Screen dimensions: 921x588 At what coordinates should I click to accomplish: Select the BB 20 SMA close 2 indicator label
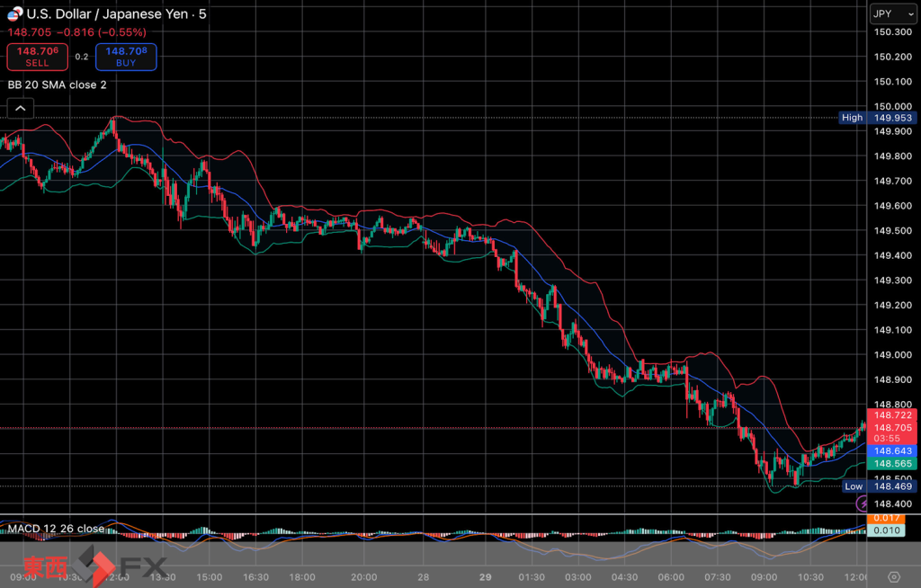(x=58, y=85)
